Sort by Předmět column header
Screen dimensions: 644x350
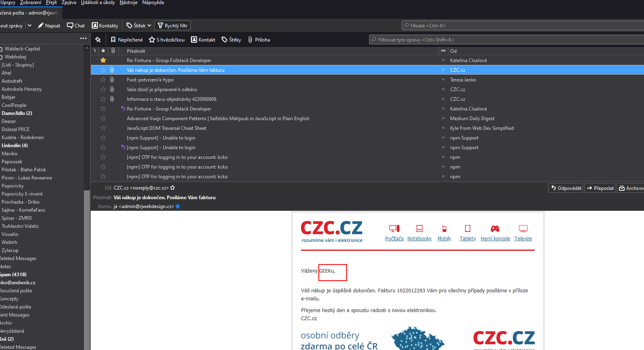coord(136,51)
